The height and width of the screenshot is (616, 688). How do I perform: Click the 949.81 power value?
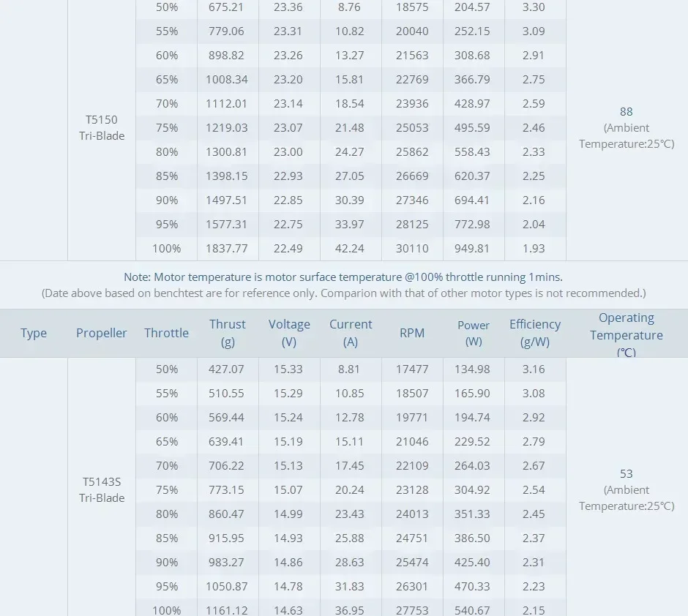(471, 248)
